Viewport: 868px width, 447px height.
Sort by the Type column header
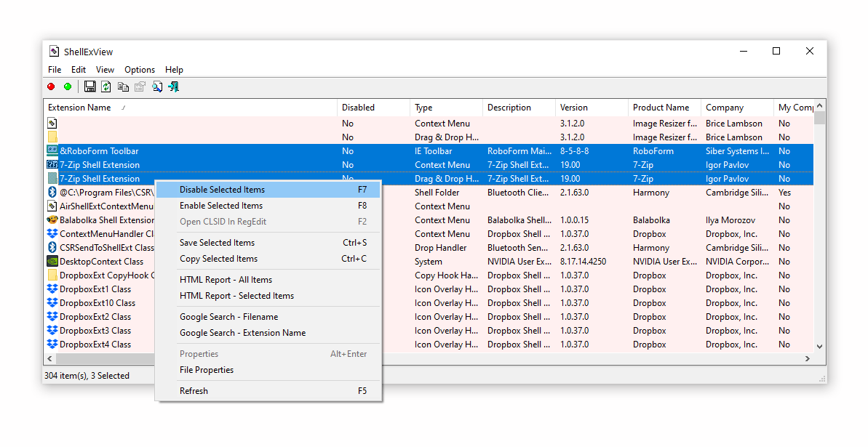(446, 108)
